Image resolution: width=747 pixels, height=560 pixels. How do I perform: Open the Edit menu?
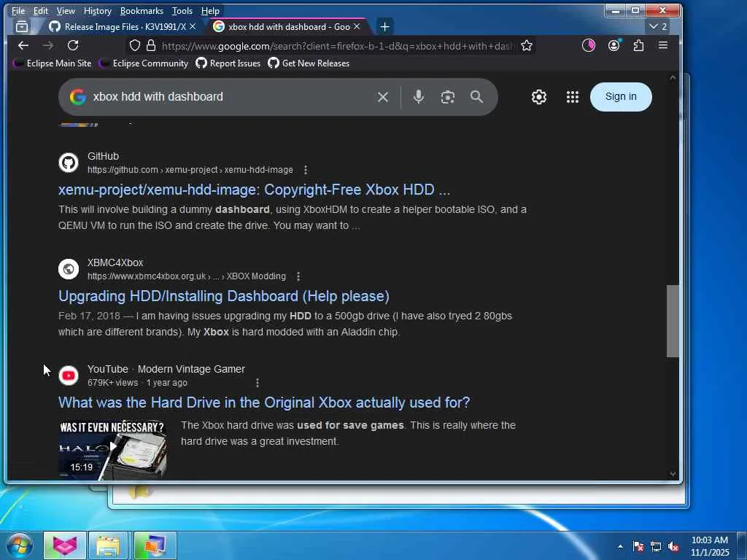point(41,10)
